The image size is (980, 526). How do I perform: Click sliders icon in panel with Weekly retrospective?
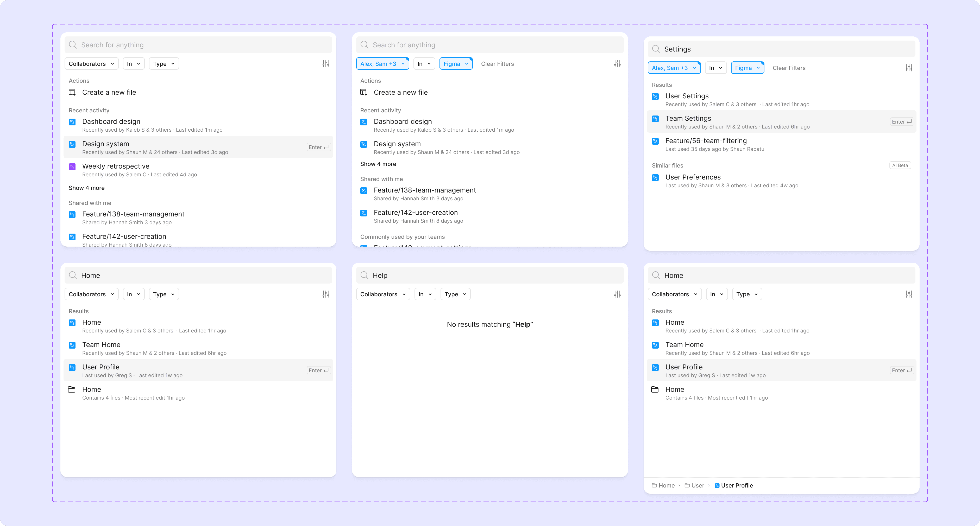pyautogui.click(x=326, y=64)
